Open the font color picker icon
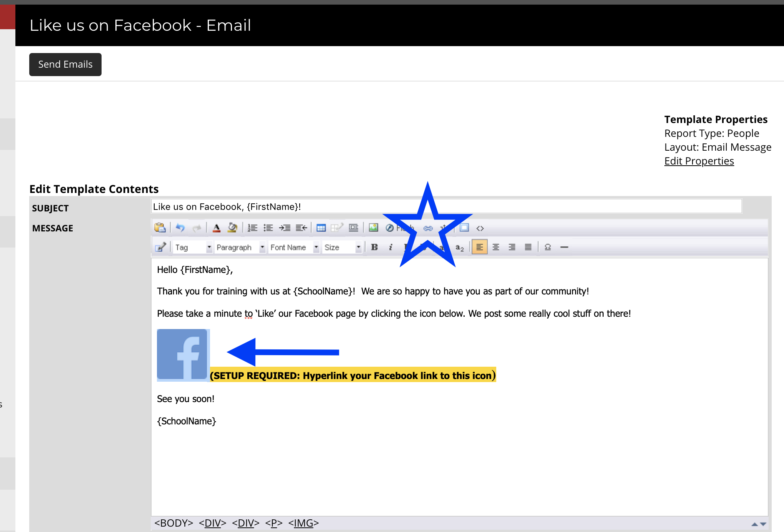This screenshot has width=784, height=532. click(x=217, y=228)
